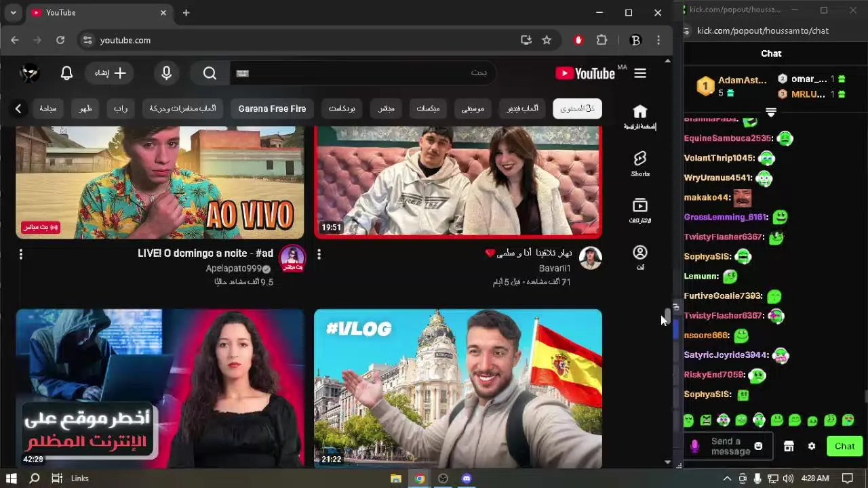The image size is (868, 488).
Task: Open the YouTube hamburger guide menu
Action: (640, 73)
